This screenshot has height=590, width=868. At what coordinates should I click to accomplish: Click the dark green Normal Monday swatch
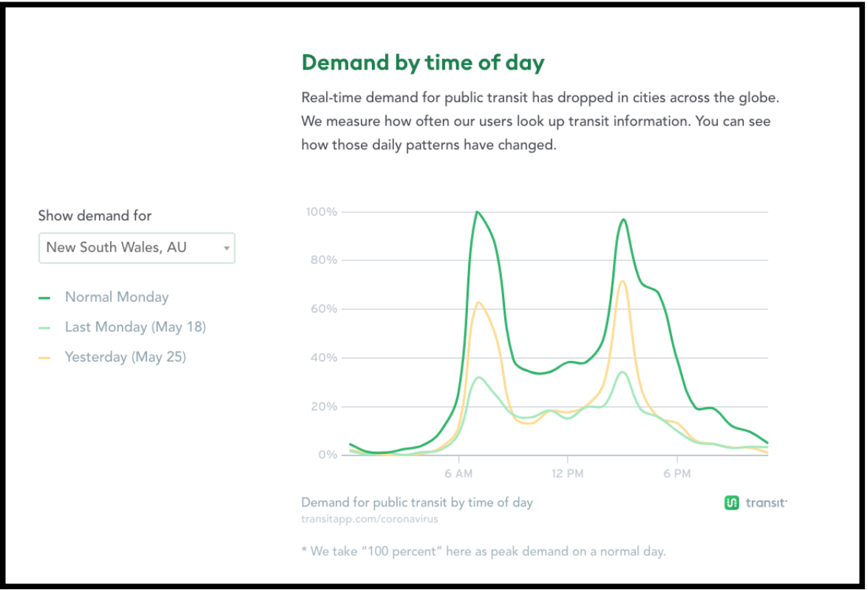point(44,298)
